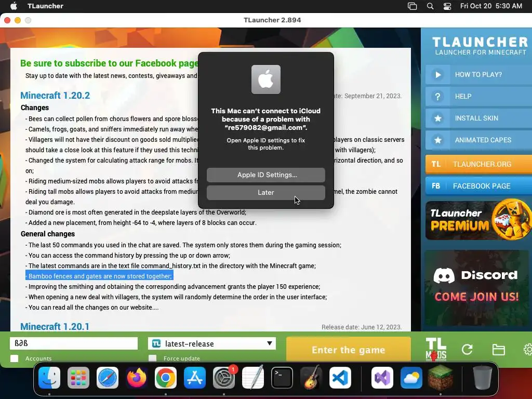The height and width of the screenshot is (399, 532).
Task: Open ANIMATED CAPES in the sidebar
Action: click(x=478, y=140)
